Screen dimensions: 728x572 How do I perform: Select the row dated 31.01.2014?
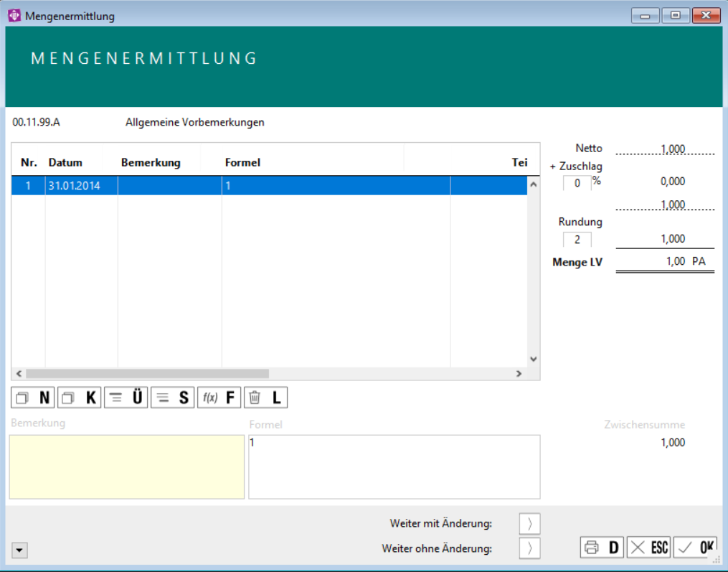(269, 186)
